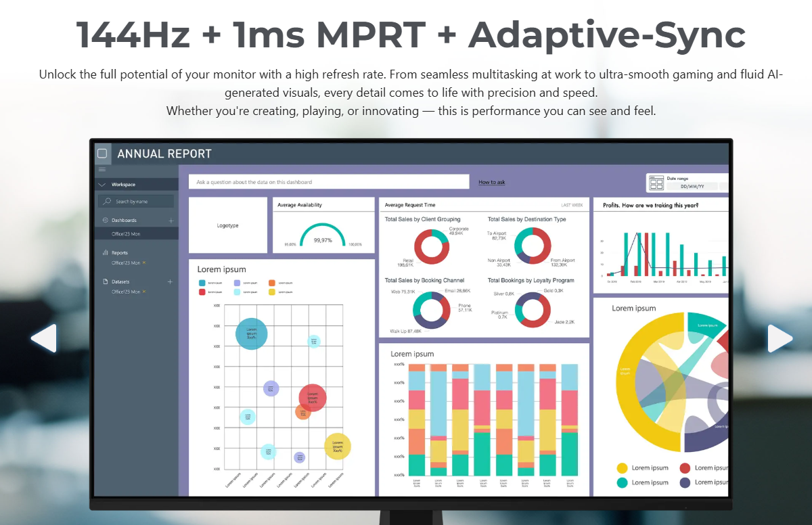Click the magnifier icon in Search by name
Screen dimensions: 812x525
click(x=107, y=202)
